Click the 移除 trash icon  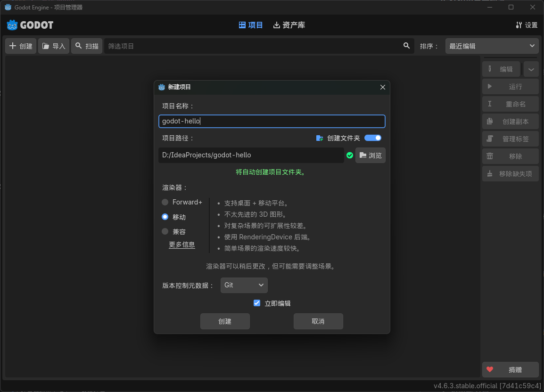(490, 156)
